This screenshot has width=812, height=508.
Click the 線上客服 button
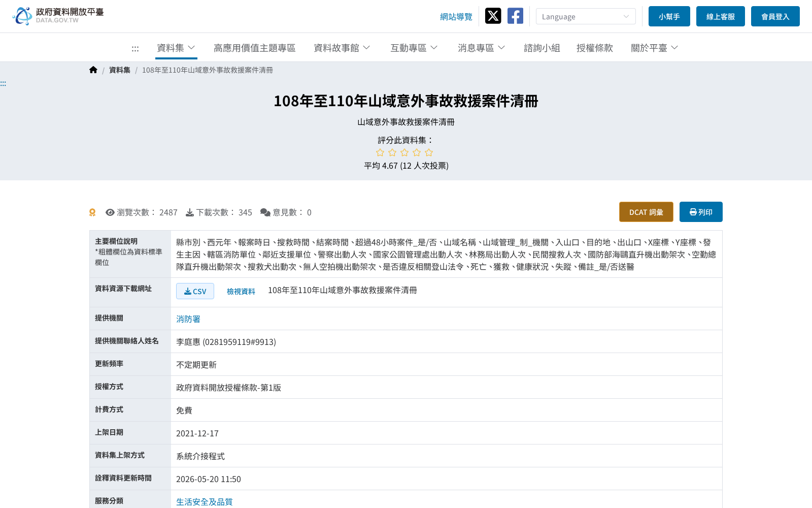(x=721, y=16)
